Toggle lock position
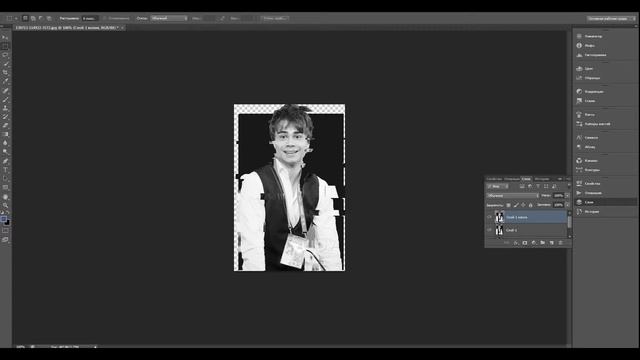Screen dimensions: 640x360 click(x=523, y=205)
